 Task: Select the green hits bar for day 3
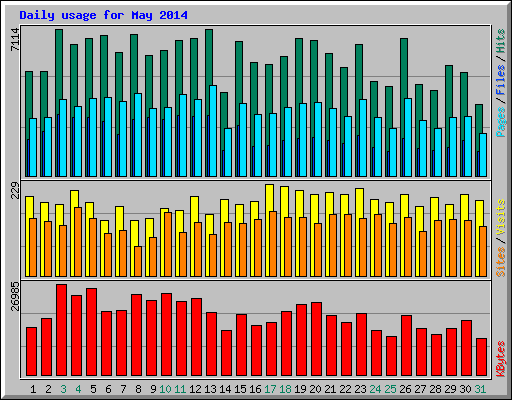tap(59, 67)
